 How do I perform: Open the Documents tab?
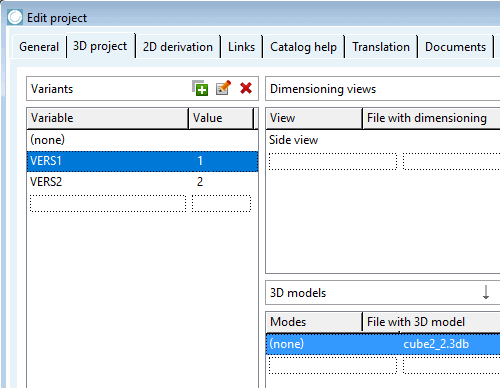pos(455,47)
